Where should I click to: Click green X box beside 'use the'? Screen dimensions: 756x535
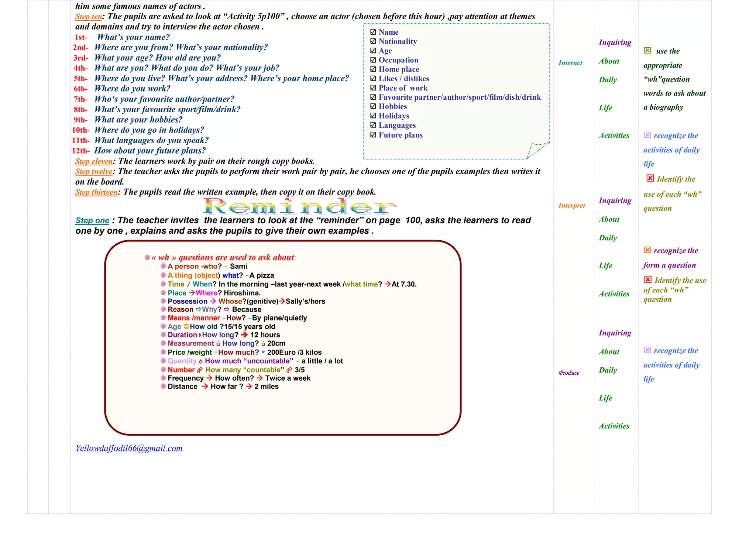point(647,50)
